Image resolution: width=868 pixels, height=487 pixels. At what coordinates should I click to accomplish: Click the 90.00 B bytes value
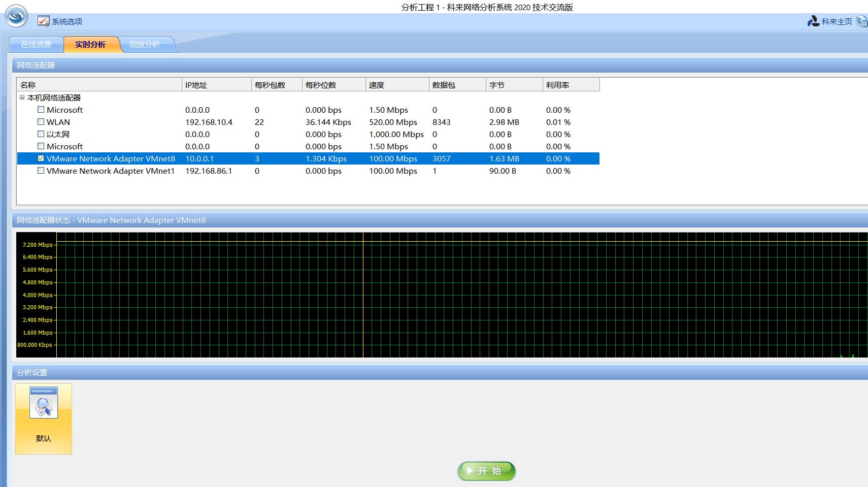pos(503,171)
